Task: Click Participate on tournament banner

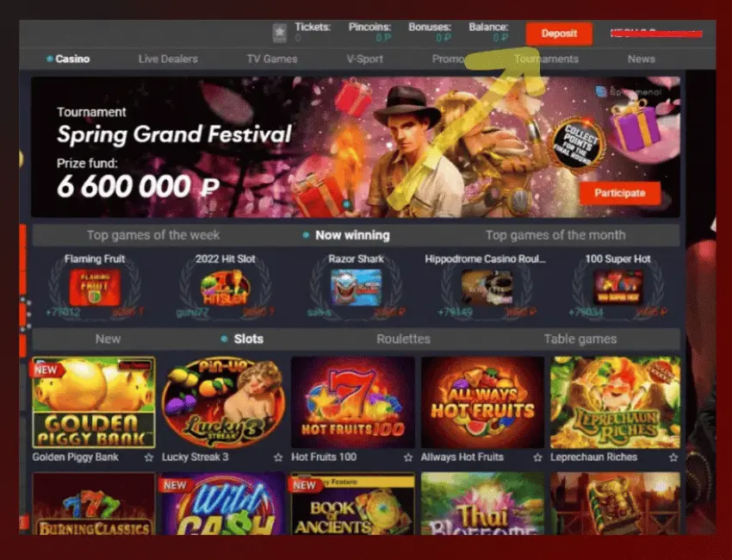Action: coord(620,193)
